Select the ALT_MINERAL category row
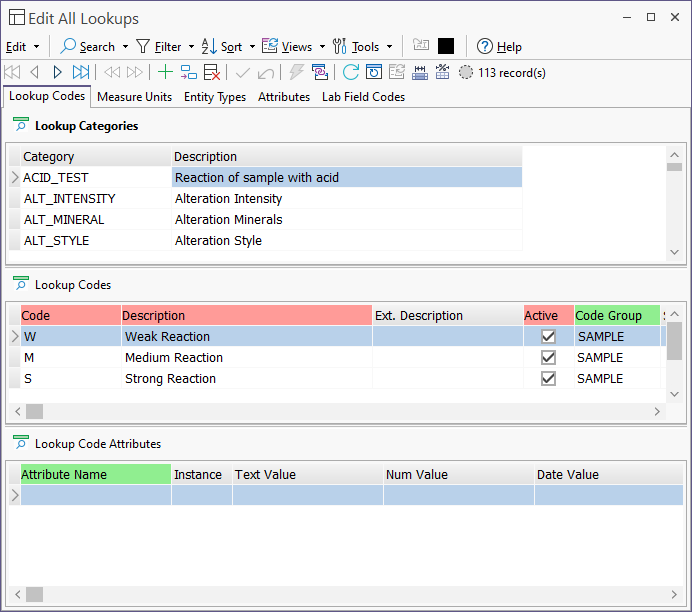692x612 pixels. click(x=265, y=220)
